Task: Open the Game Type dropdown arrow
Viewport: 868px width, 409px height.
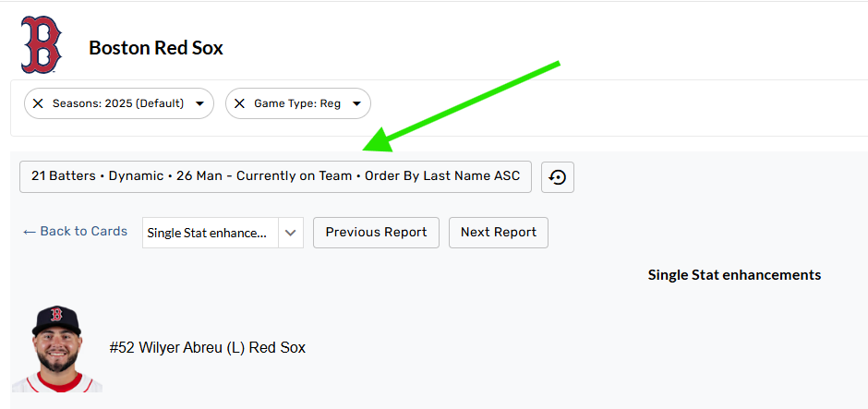Action: click(356, 103)
